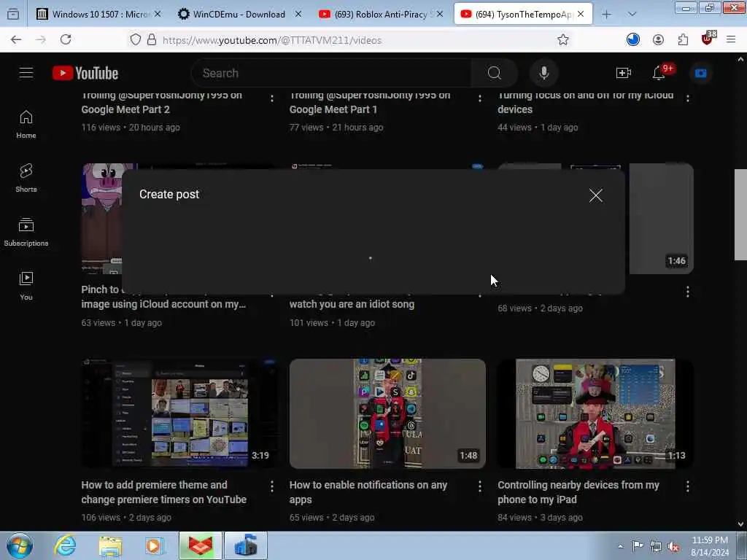The height and width of the screenshot is (560, 747).
Task: Click the muted volume tray icon
Action: [673, 547]
